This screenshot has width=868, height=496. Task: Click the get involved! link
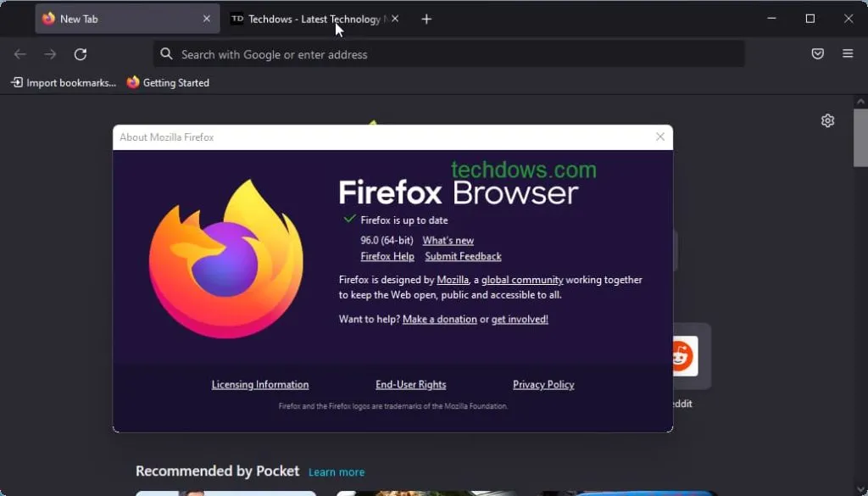(x=520, y=319)
